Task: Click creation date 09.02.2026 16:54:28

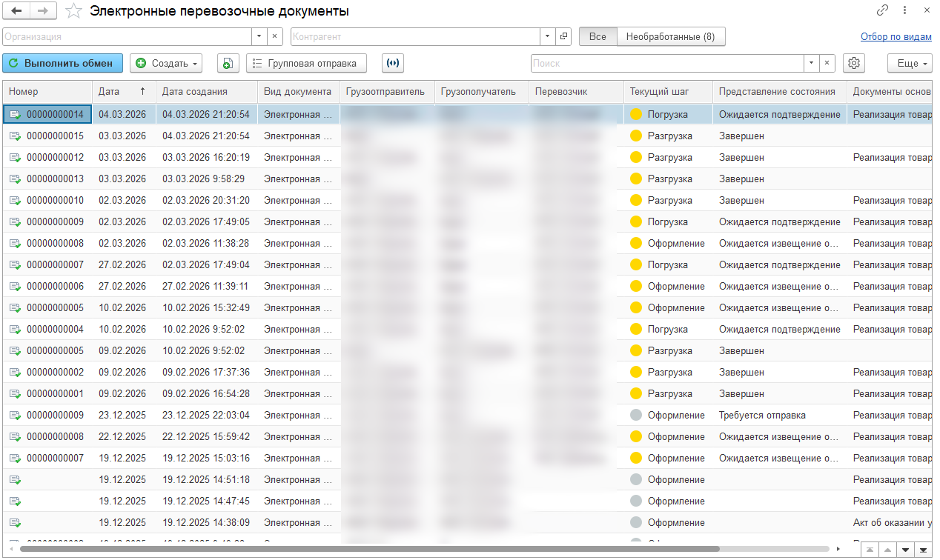Action: (206, 394)
